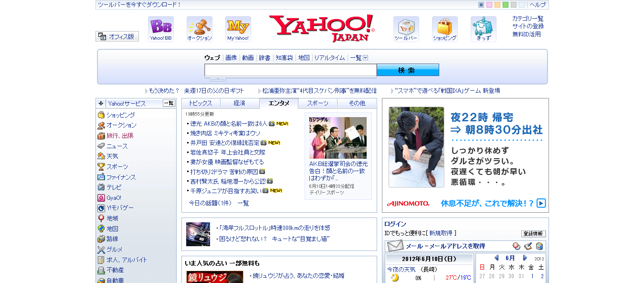This screenshot has height=283, width=644.
Task: Click the GyaO! sidebar icon
Action: [101, 198]
